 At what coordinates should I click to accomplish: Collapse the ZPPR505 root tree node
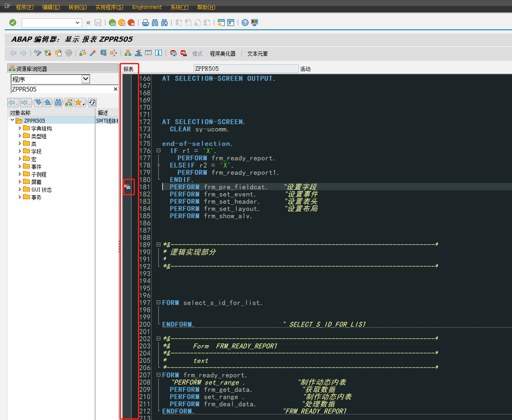(x=12, y=120)
